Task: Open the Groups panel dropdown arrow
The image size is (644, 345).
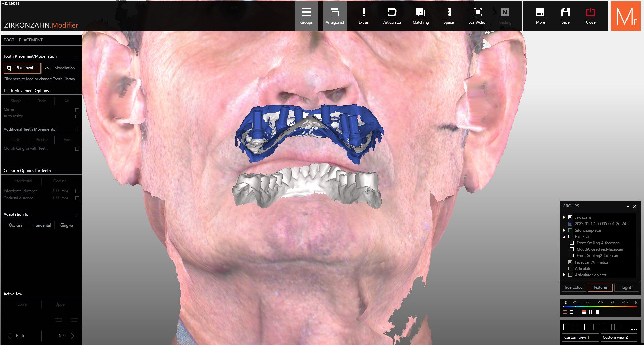Action: click(x=628, y=206)
